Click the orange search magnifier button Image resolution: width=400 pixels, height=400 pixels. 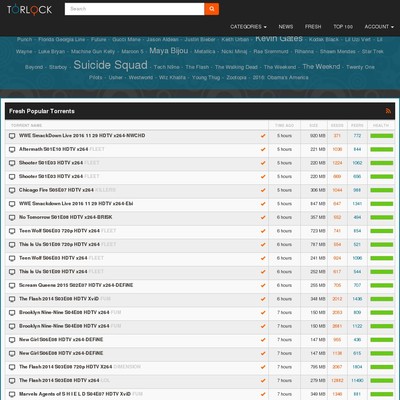(x=212, y=9)
